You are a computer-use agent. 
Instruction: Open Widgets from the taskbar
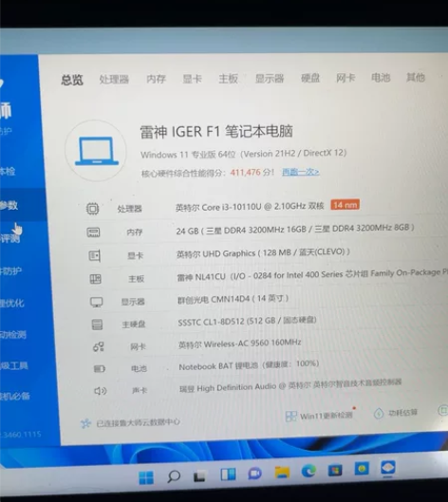pos(228,474)
